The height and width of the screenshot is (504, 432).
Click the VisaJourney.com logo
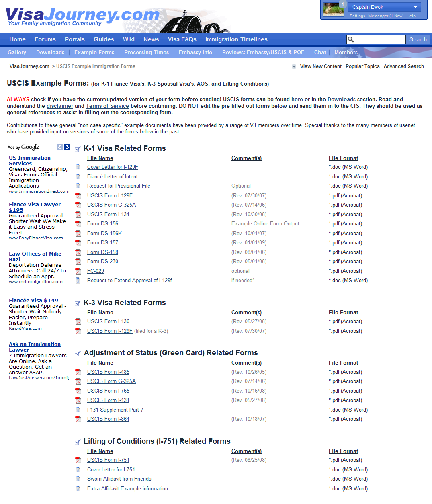point(82,16)
